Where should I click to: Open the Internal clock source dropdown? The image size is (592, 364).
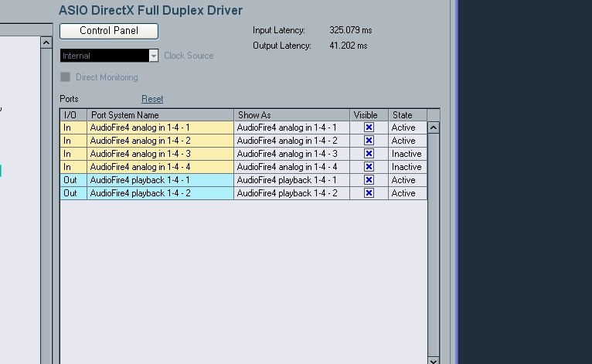(x=109, y=56)
